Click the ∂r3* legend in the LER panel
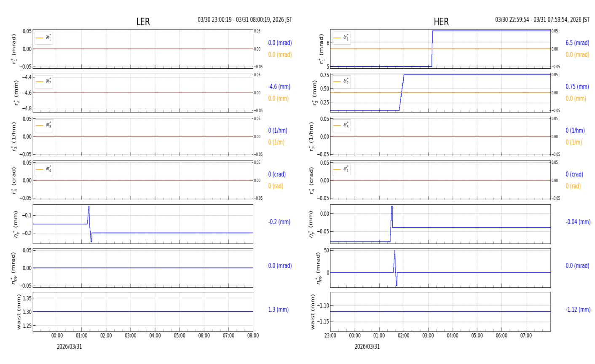 pyautogui.click(x=44, y=126)
